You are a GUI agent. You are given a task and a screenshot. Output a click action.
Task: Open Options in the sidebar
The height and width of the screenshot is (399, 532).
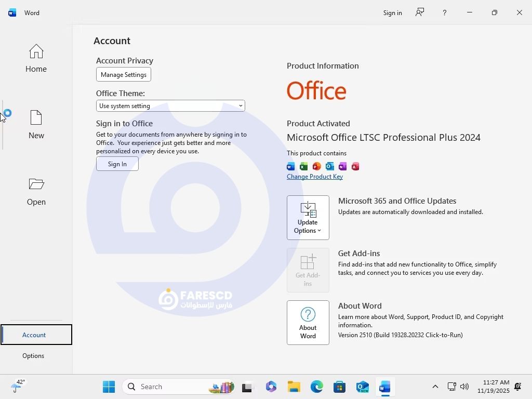(33, 356)
